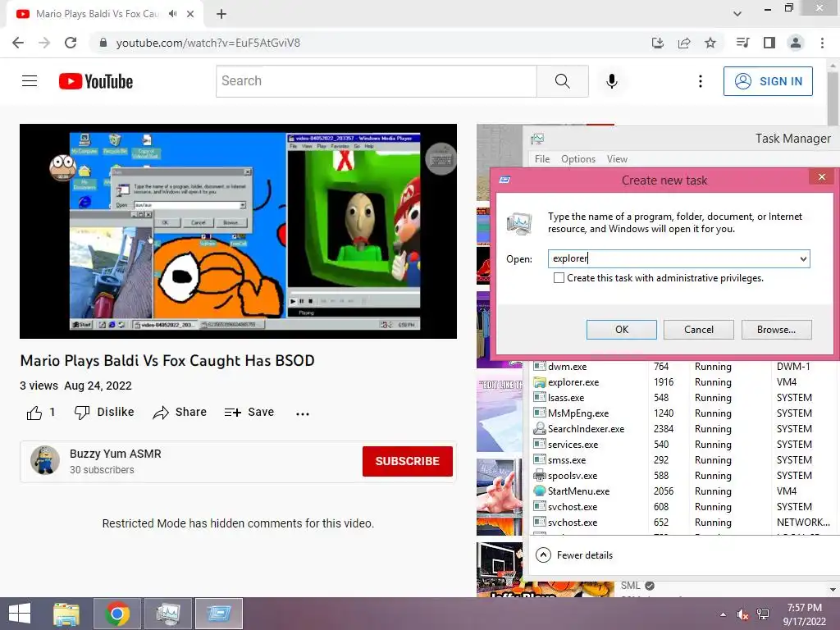Select StartMenu.exe process row
840x630 pixels.
[682, 491]
